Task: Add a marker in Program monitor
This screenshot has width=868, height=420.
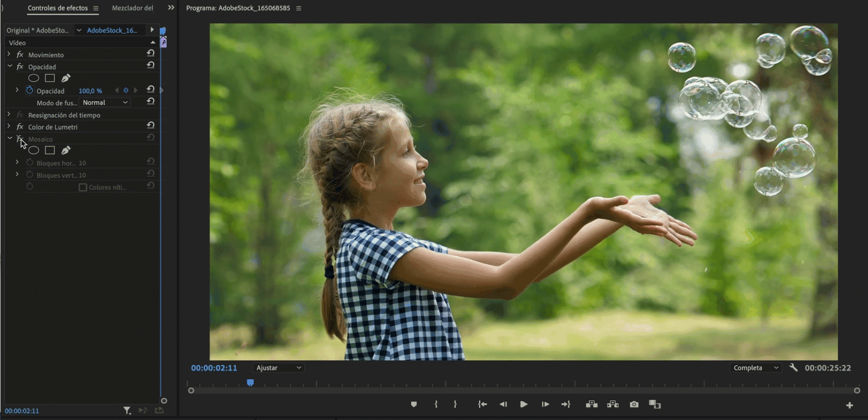Action: [413, 404]
